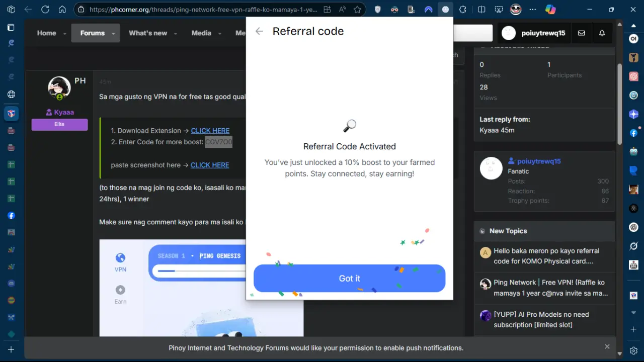Expand more sidebar apps down arrow
This screenshot has width=644, height=362.
pos(633,312)
